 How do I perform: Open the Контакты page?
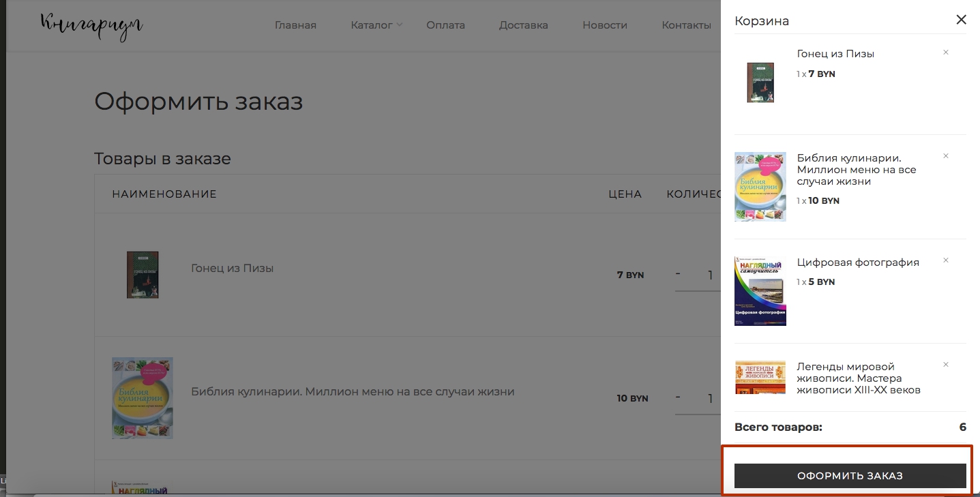coord(686,25)
